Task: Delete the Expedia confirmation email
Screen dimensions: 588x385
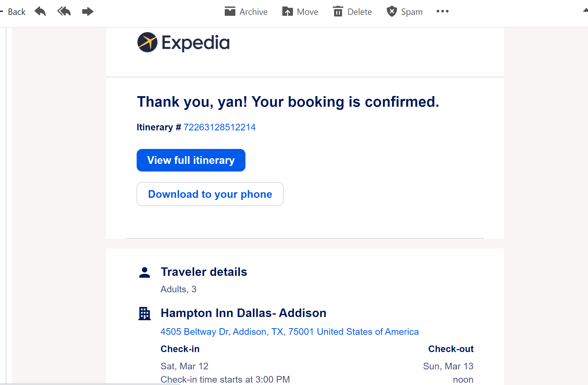Action: click(352, 12)
